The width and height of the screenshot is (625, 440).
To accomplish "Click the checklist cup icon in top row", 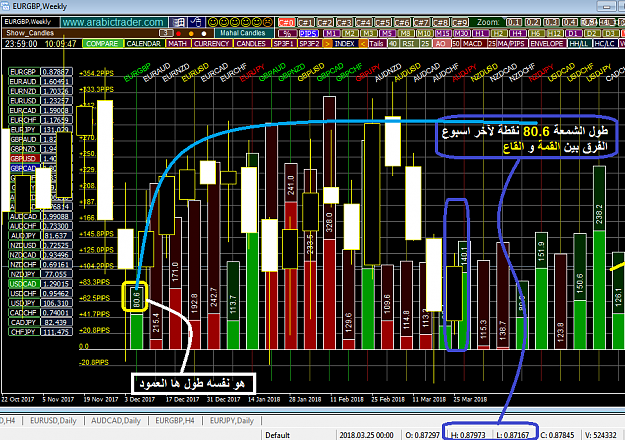I will [x=196, y=22].
